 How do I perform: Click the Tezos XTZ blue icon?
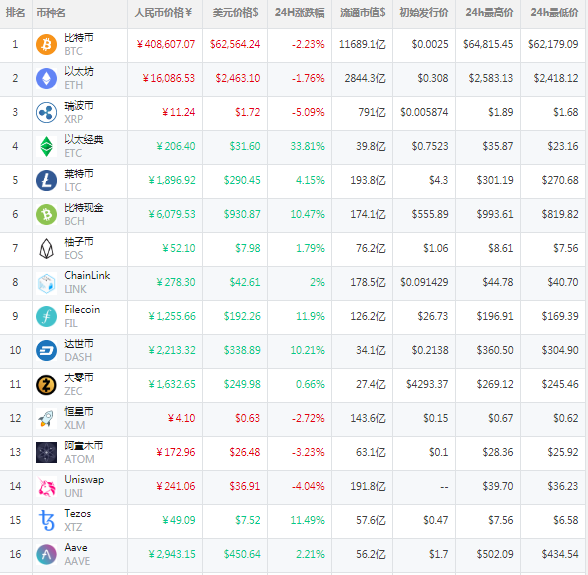(46, 521)
